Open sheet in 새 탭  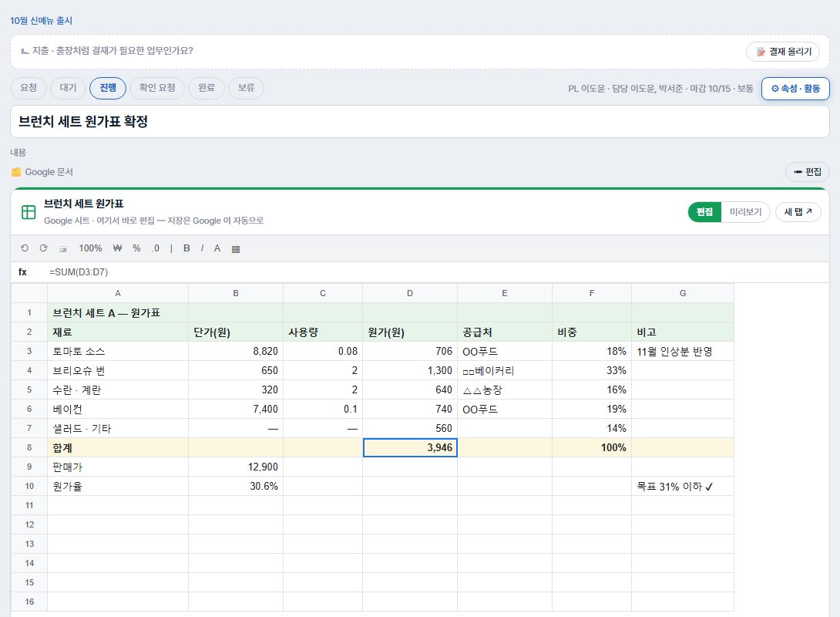798,212
